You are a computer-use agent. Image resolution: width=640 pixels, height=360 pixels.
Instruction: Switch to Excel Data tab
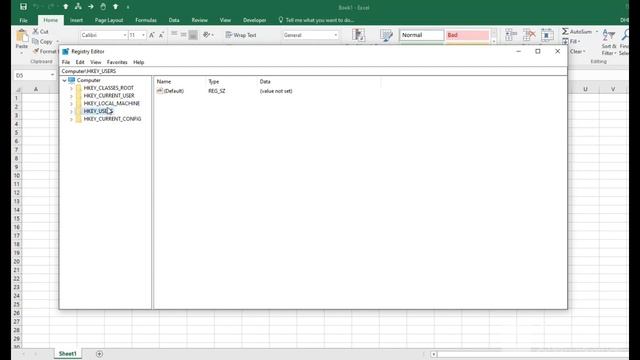click(174, 20)
